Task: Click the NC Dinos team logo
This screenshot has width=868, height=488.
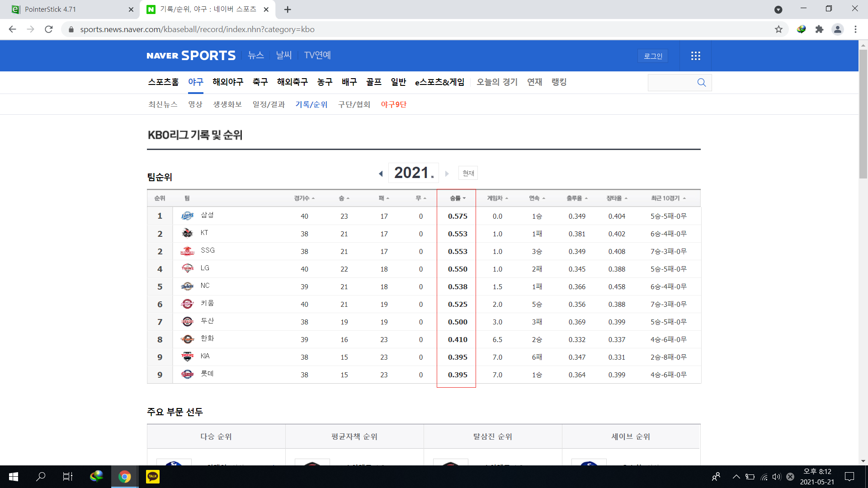Action: pyautogui.click(x=187, y=286)
